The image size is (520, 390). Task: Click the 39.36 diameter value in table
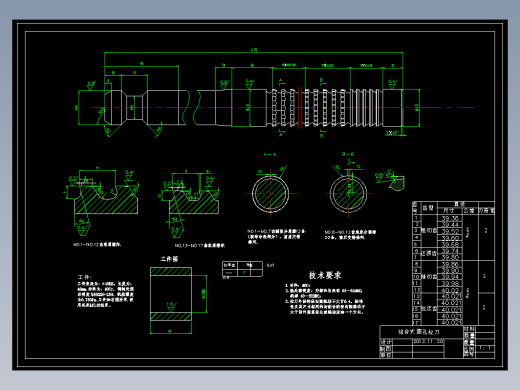coord(450,218)
